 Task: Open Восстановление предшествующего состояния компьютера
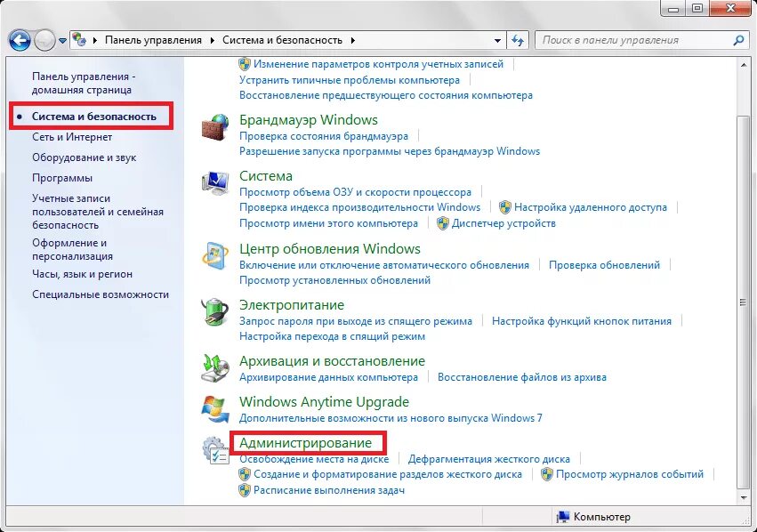coord(386,95)
